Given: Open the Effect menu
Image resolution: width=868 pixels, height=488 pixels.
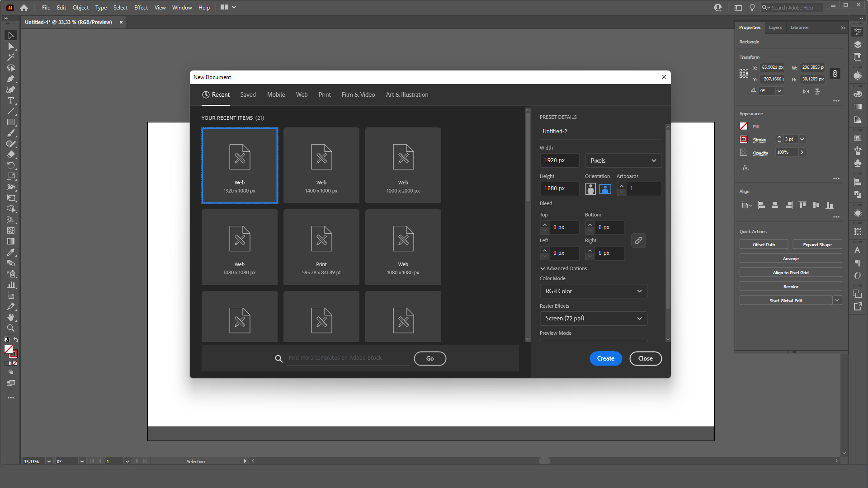Looking at the screenshot, I should point(141,7).
